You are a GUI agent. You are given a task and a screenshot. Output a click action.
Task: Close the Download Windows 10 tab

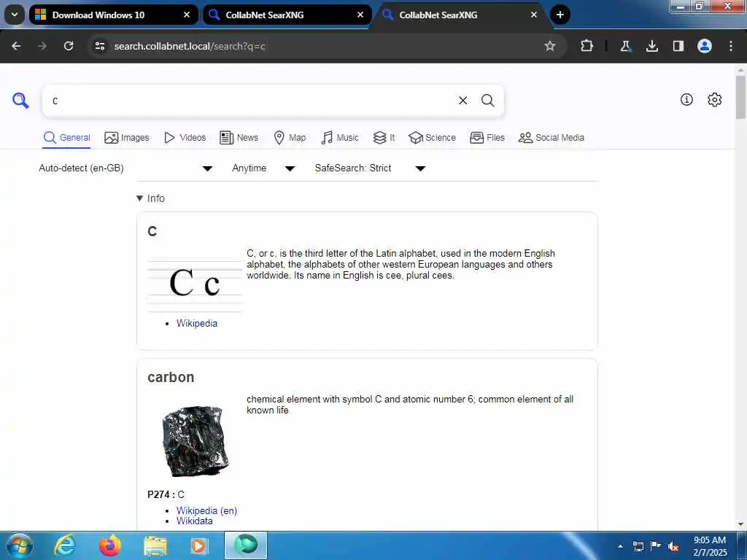coord(187,15)
